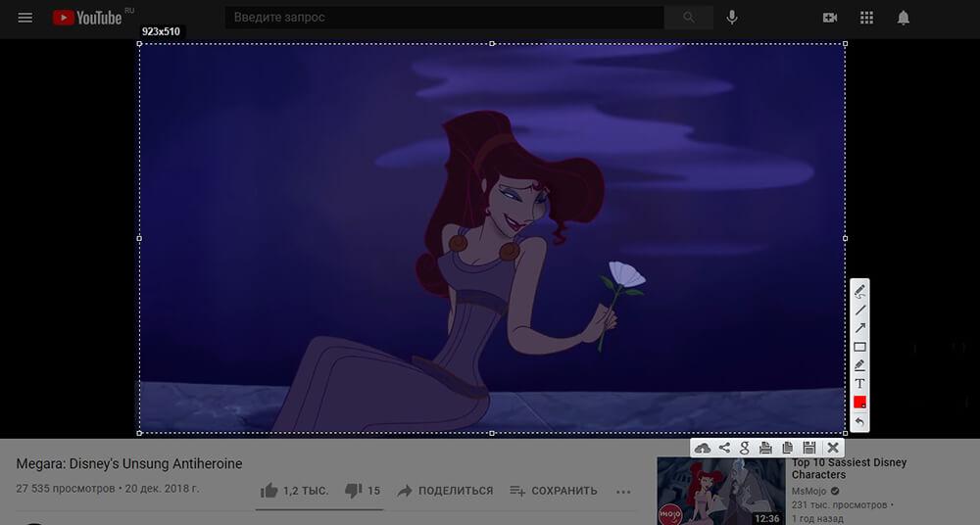Open the Top 10 Sassiest Disney thumbnail
This screenshot has width=980, height=525.
(720, 492)
